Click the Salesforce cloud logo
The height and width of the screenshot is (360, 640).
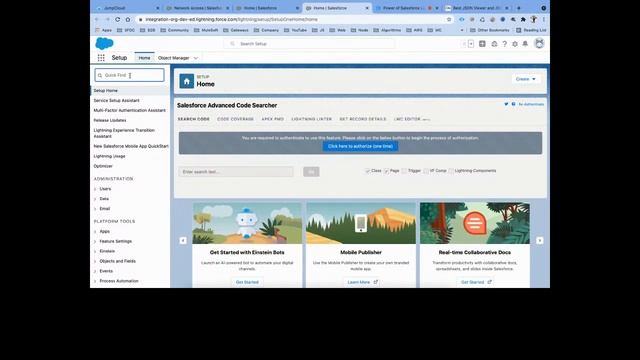[x=104, y=43]
